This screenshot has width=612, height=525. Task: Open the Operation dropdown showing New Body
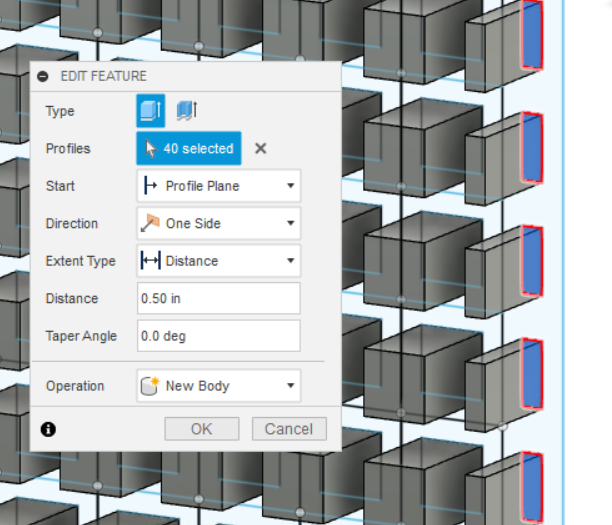219,386
